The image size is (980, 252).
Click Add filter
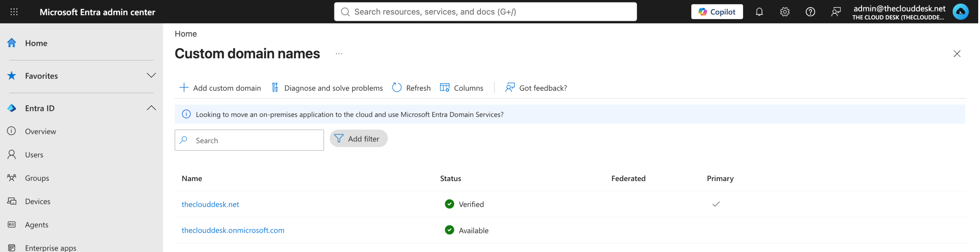tap(359, 138)
